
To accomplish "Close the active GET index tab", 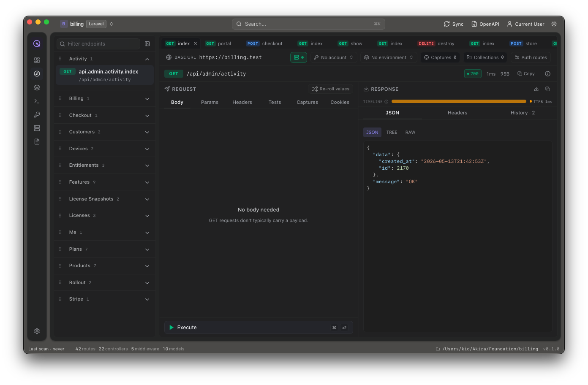I will click(x=195, y=43).
